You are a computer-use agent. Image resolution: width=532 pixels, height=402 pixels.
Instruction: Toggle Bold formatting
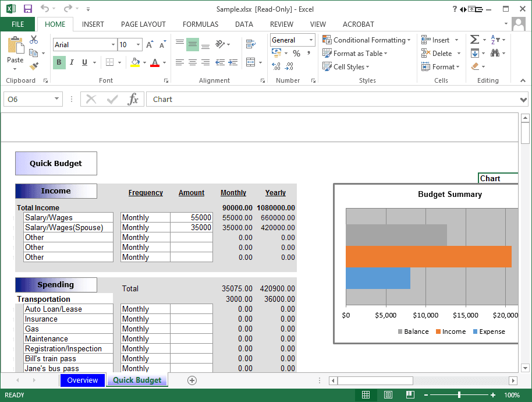coord(59,62)
